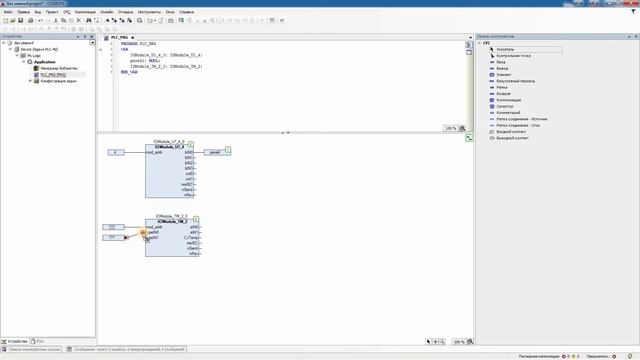The height and width of the screenshot is (360, 640).
Task: Pick the Композиция (composer) item
Action: pyautogui.click(x=509, y=100)
